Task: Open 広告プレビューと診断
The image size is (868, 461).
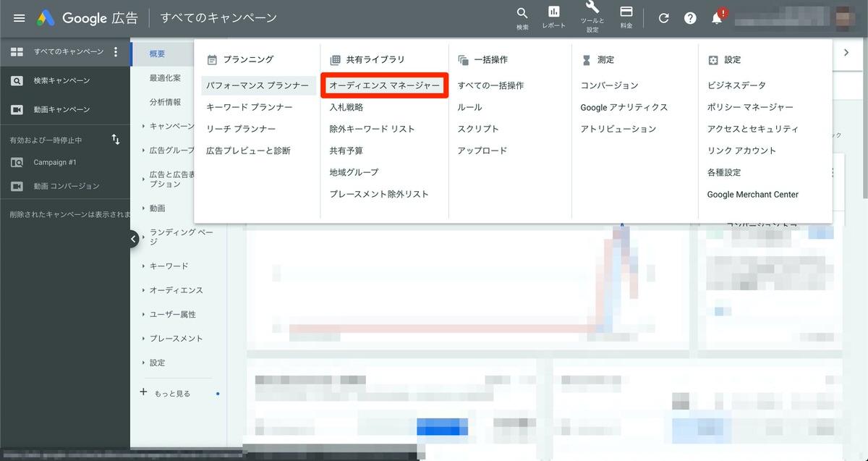Action: pyautogui.click(x=248, y=151)
